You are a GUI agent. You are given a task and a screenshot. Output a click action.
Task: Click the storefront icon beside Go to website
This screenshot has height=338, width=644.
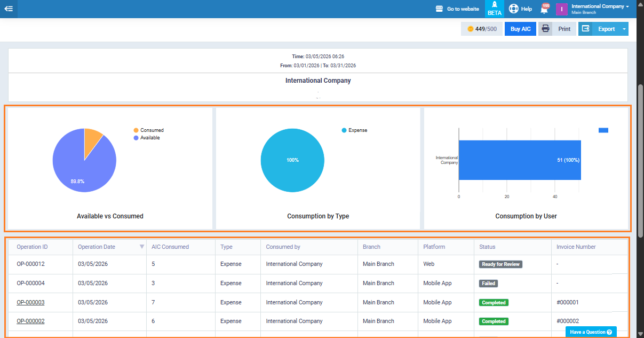click(x=439, y=9)
